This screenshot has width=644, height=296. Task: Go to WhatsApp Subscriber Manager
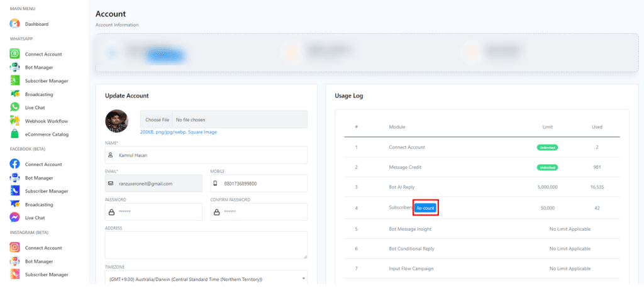click(46, 81)
